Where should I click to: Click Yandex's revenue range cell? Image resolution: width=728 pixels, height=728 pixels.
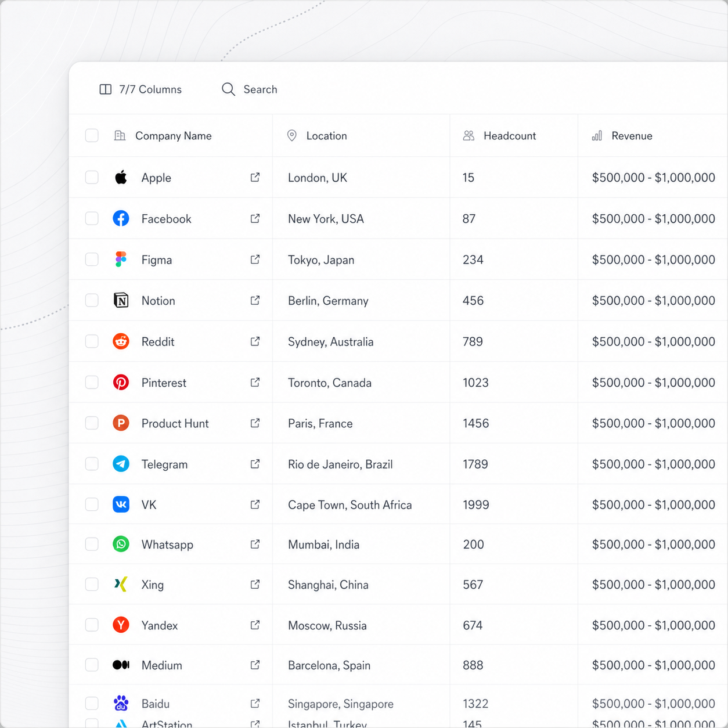tap(653, 625)
